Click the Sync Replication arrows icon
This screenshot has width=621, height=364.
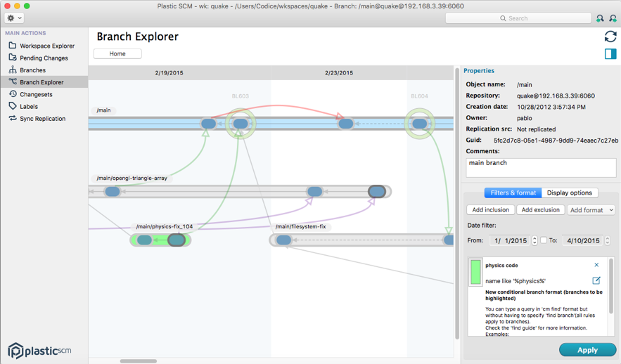coord(13,118)
